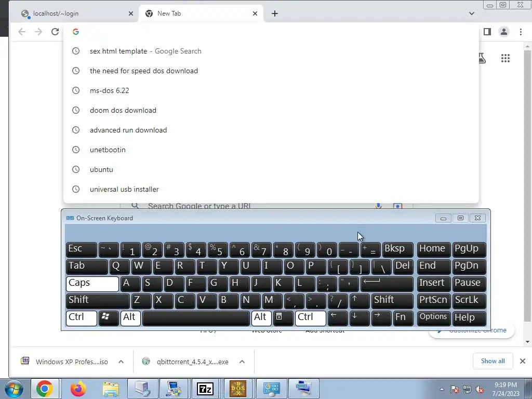Expand qbittorrent exe download options arrow

[242, 362]
